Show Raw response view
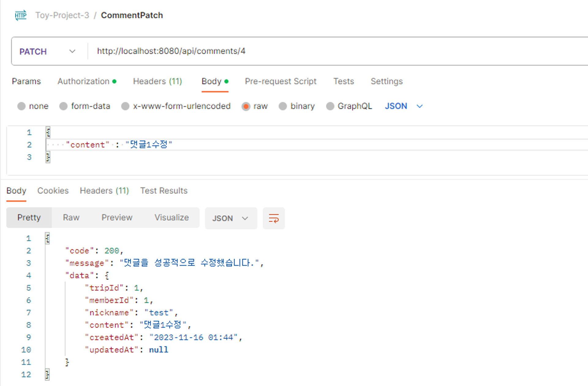Viewport: 588px width, 386px height. point(71,218)
